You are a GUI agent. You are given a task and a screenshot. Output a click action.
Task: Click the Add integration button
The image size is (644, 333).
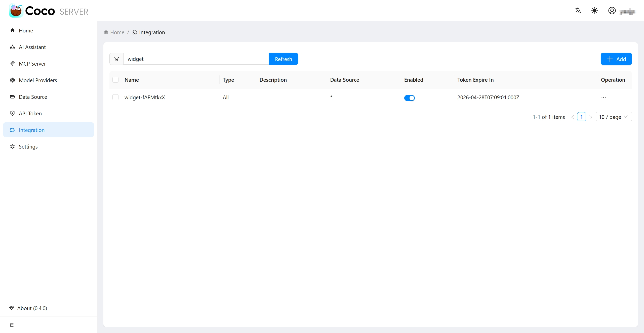(616, 59)
